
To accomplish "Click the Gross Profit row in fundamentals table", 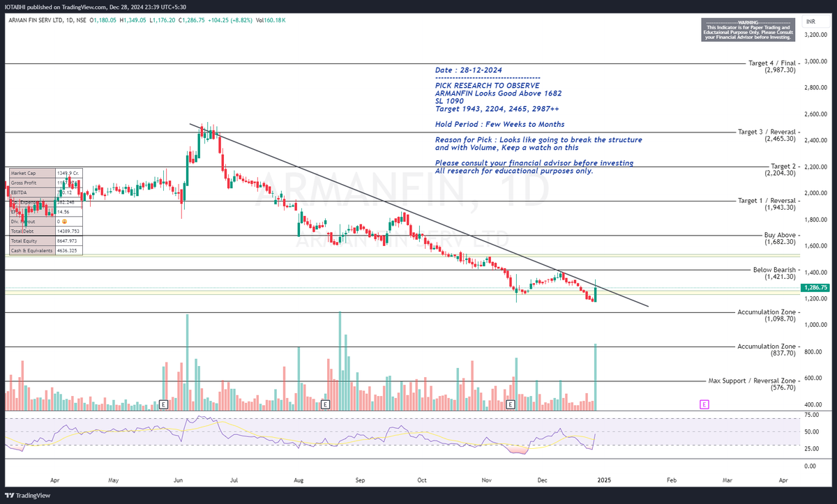I will click(x=46, y=181).
